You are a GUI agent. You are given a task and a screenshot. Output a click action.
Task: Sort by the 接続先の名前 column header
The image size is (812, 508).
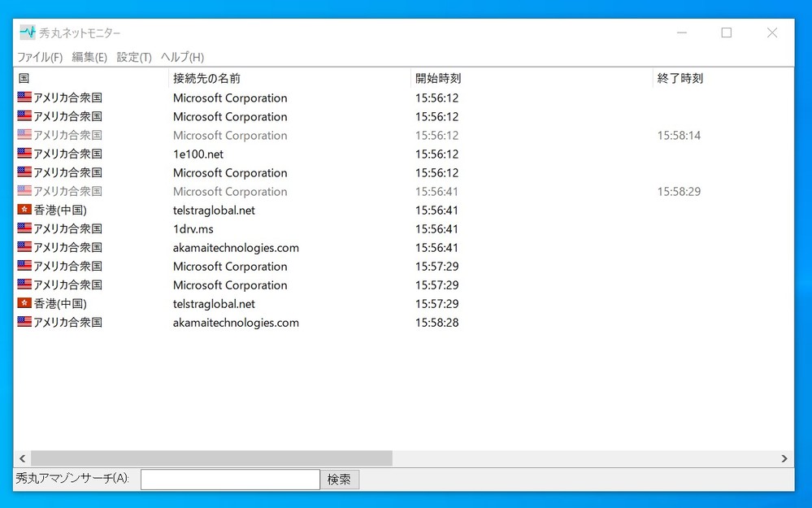coord(206,78)
